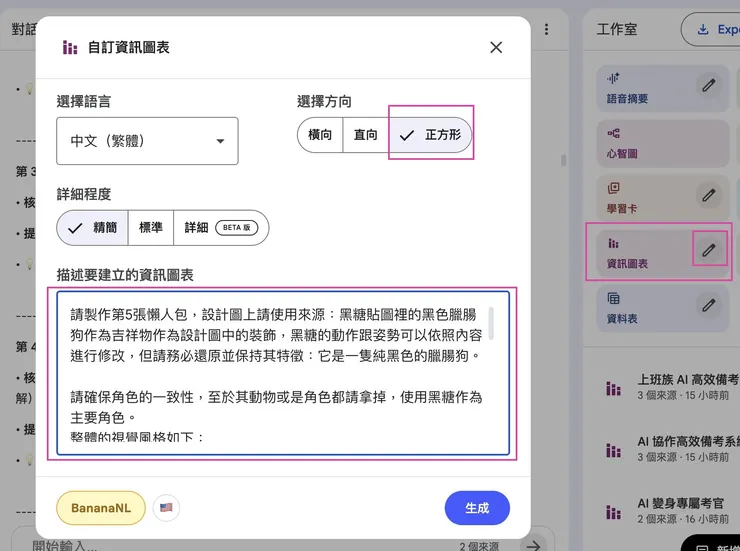
Task: Open 語音摘要 card in studio
Action: coord(662,88)
